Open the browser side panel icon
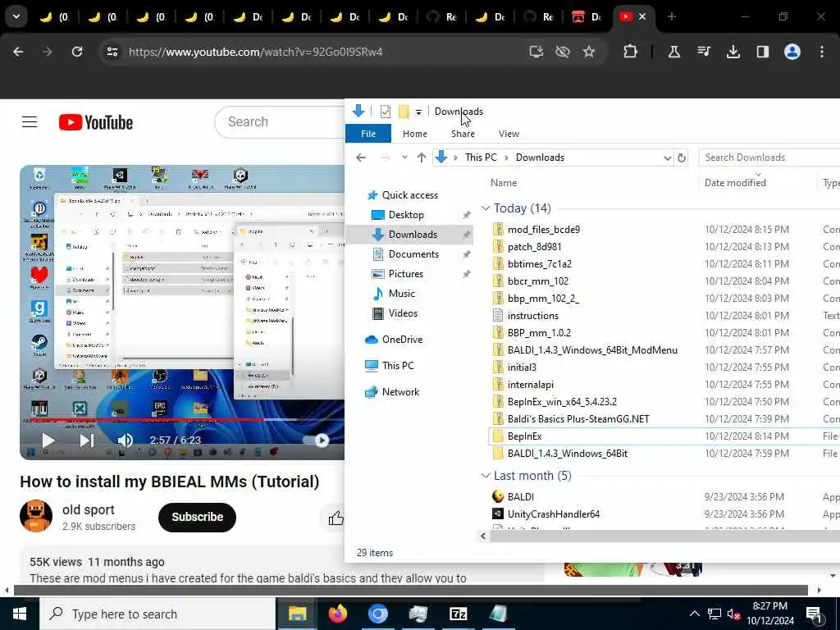840x630 pixels. (762, 52)
